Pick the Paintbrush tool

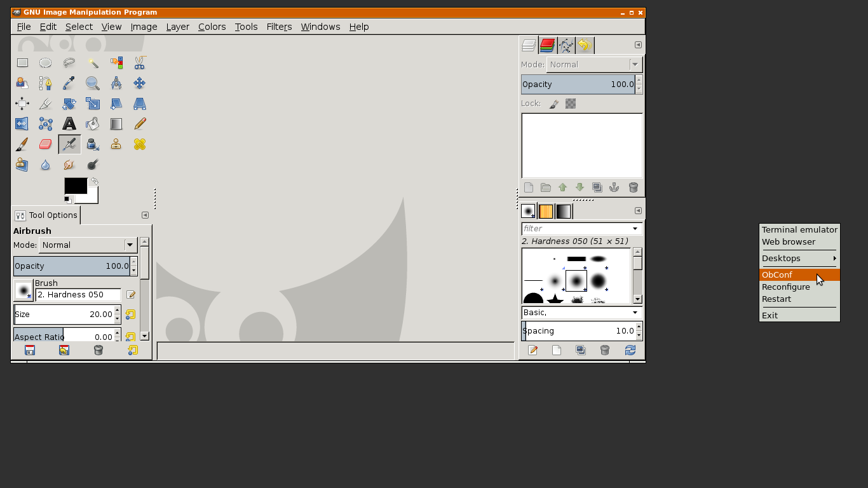[22, 144]
